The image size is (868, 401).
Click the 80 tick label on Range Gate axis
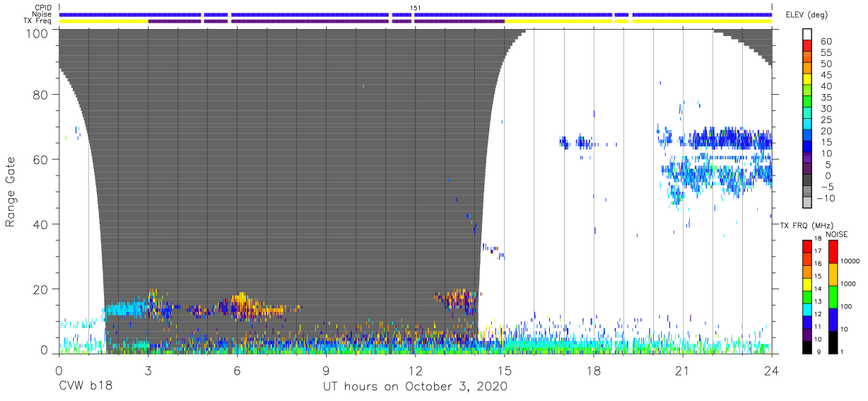41,95
